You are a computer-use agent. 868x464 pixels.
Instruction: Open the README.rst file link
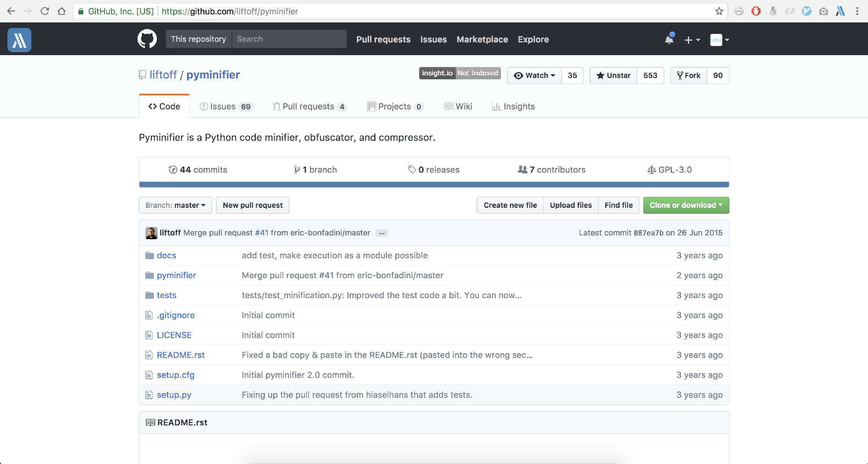pyautogui.click(x=181, y=355)
